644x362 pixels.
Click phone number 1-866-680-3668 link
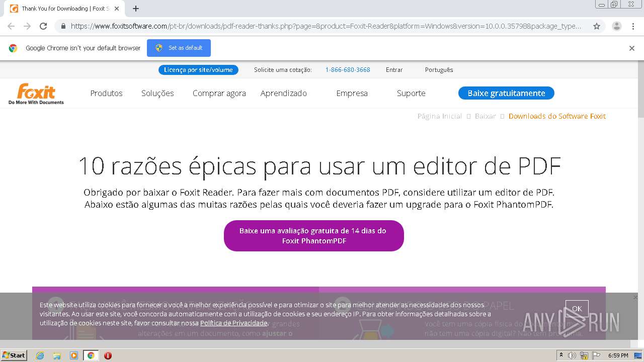pyautogui.click(x=348, y=70)
